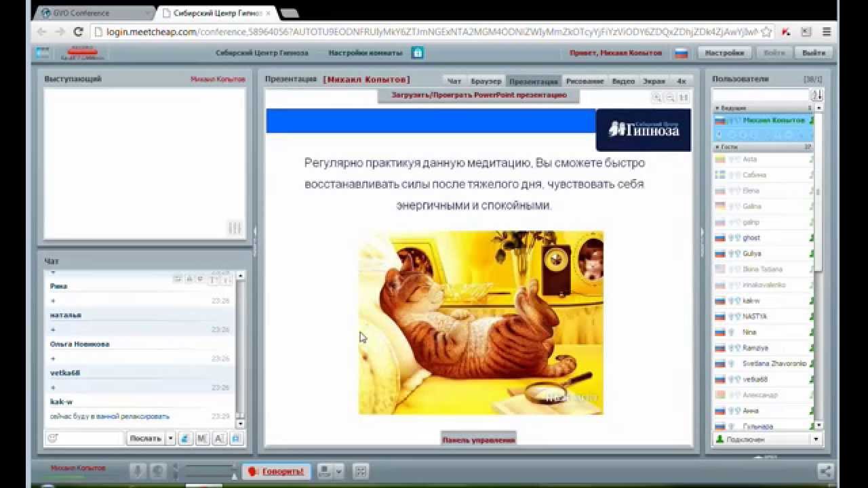Switch to the Рисование tab

[585, 81]
